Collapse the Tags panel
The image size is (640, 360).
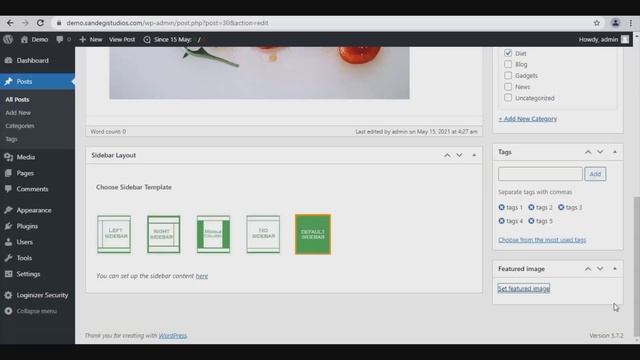[615, 152]
